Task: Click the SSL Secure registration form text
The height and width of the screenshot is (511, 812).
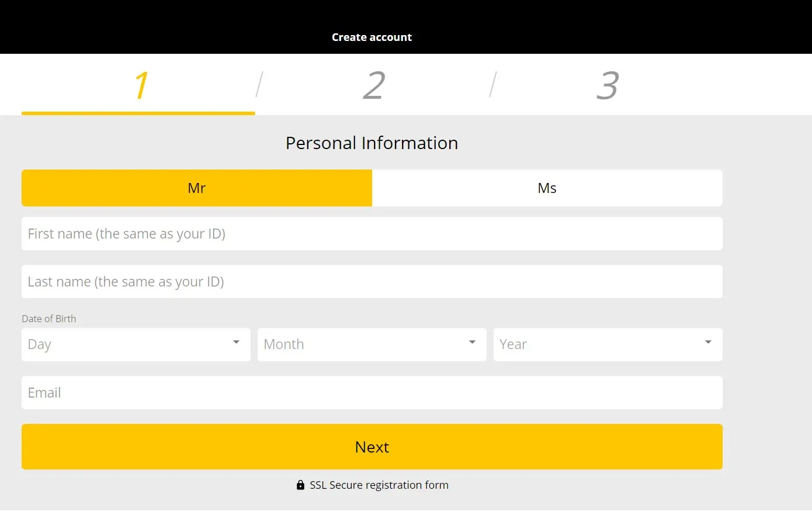Action: tap(379, 485)
